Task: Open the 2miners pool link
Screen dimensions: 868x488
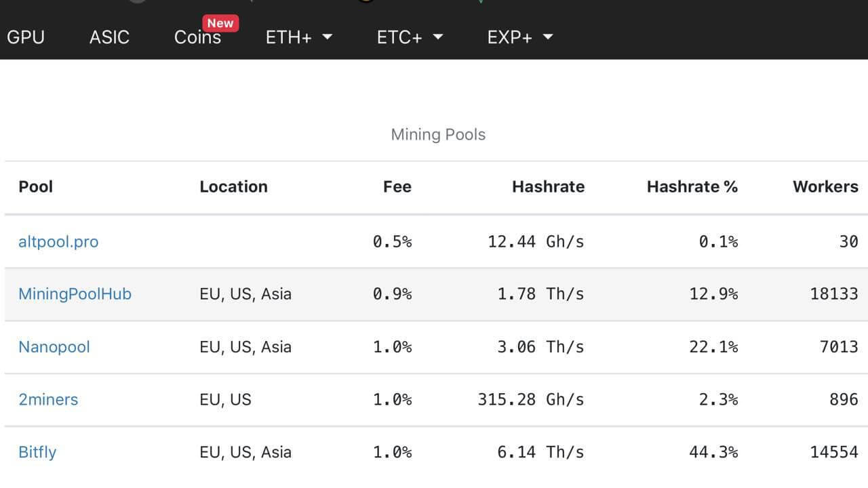Action: 48,399
